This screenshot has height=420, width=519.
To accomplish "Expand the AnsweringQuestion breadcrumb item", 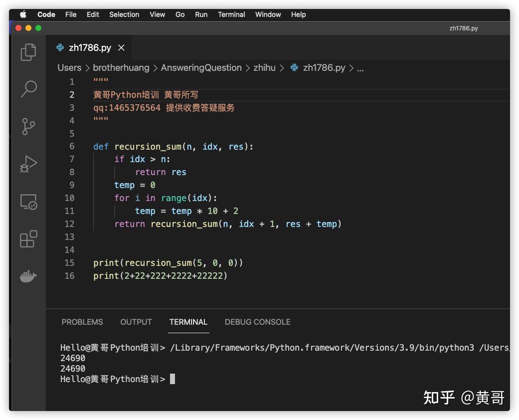I will [201, 67].
